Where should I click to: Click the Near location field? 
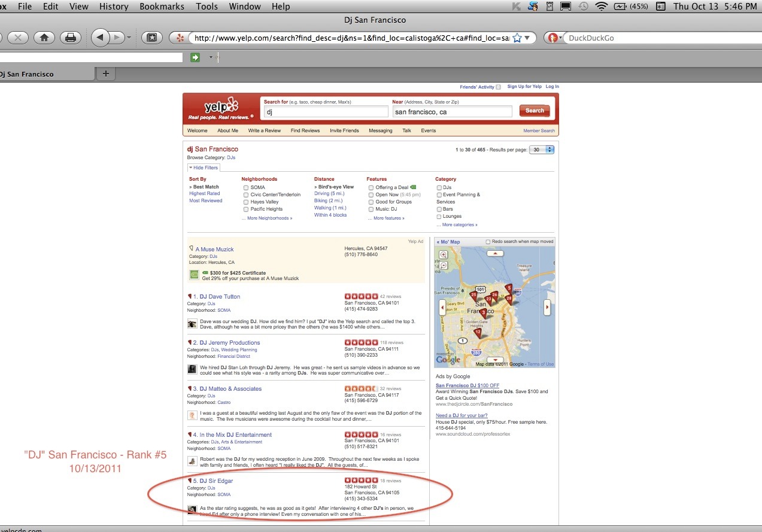tap(453, 112)
